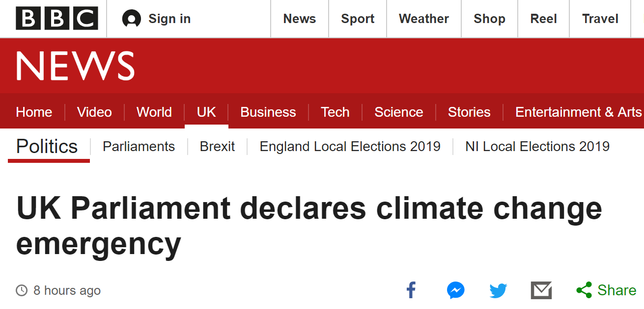Viewport: 644px width, 309px height.
Task: Select the Business news tab
Action: click(268, 112)
